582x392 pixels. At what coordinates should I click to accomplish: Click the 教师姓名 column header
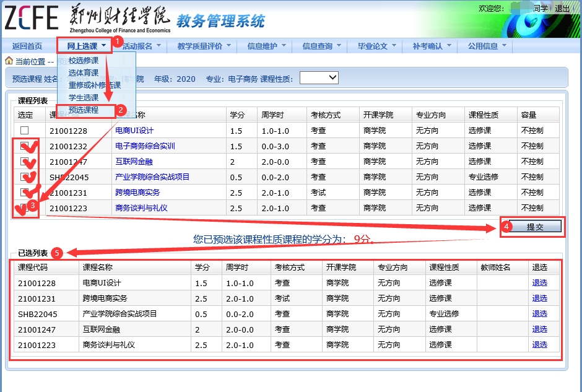pyautogui.click(x=495, y=268)
